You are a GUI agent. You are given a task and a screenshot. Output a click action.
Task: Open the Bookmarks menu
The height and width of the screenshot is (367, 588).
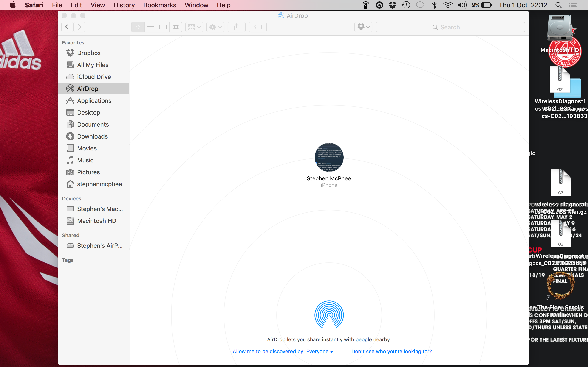click(160, 5)
